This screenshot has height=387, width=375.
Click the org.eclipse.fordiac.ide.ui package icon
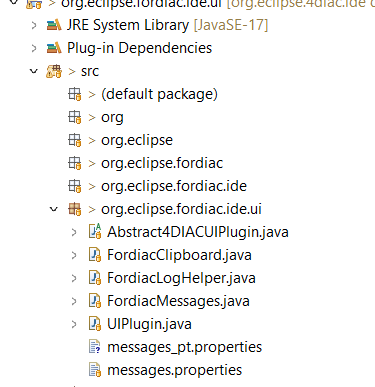click(x=75, y=209)
